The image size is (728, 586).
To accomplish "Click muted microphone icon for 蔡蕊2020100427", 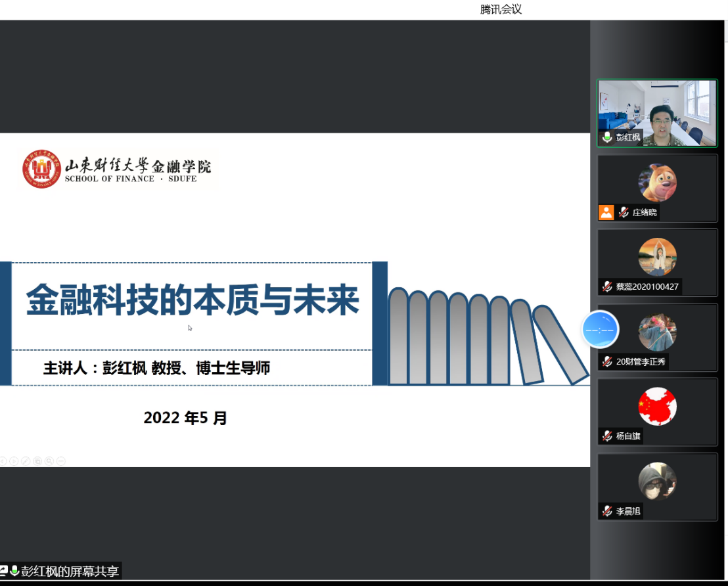I will coord(608,286).
